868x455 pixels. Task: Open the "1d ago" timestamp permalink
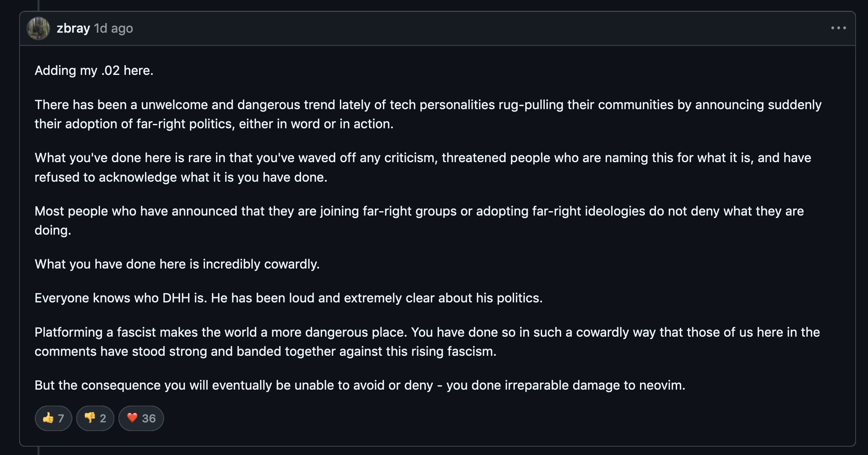coord(114,28)
